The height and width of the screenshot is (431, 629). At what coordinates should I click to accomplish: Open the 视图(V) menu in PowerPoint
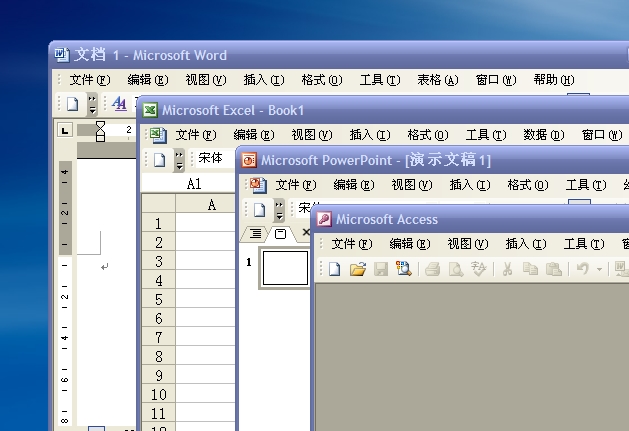412,185
